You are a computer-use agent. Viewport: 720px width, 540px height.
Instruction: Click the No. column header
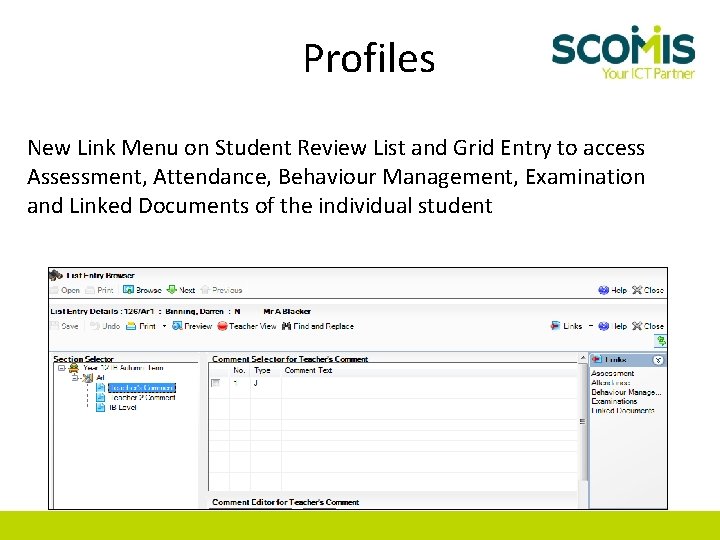pos(239,370)
